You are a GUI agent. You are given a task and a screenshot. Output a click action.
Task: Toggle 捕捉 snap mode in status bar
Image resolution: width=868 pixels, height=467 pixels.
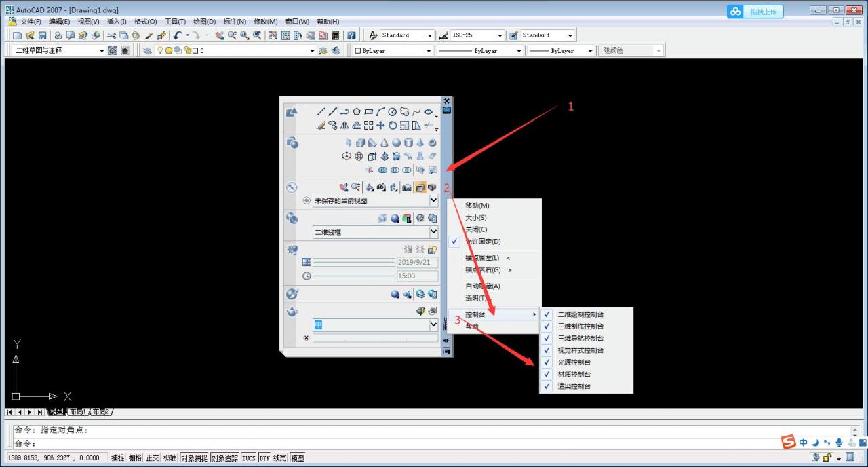118,458
